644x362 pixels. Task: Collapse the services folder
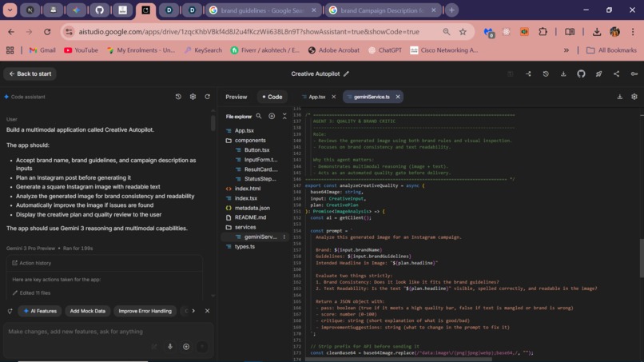tap(245, 227)
